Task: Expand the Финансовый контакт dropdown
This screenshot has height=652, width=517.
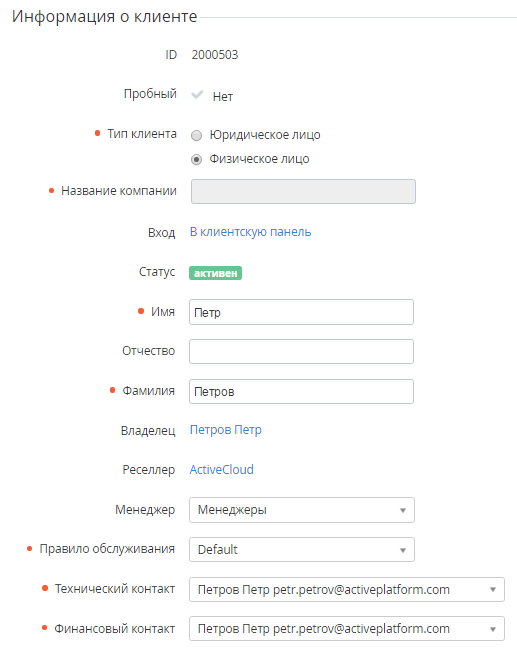Action: [347, 628]
